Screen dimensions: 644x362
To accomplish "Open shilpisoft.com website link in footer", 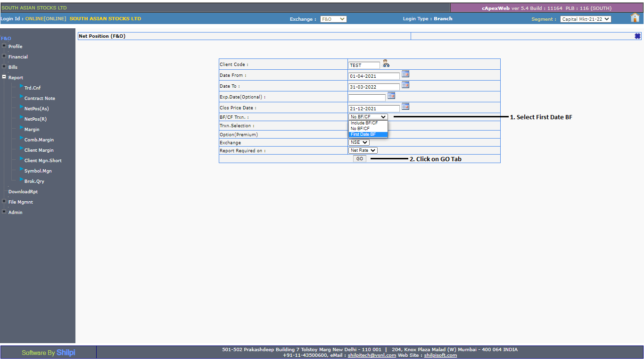I will point(440,355).
